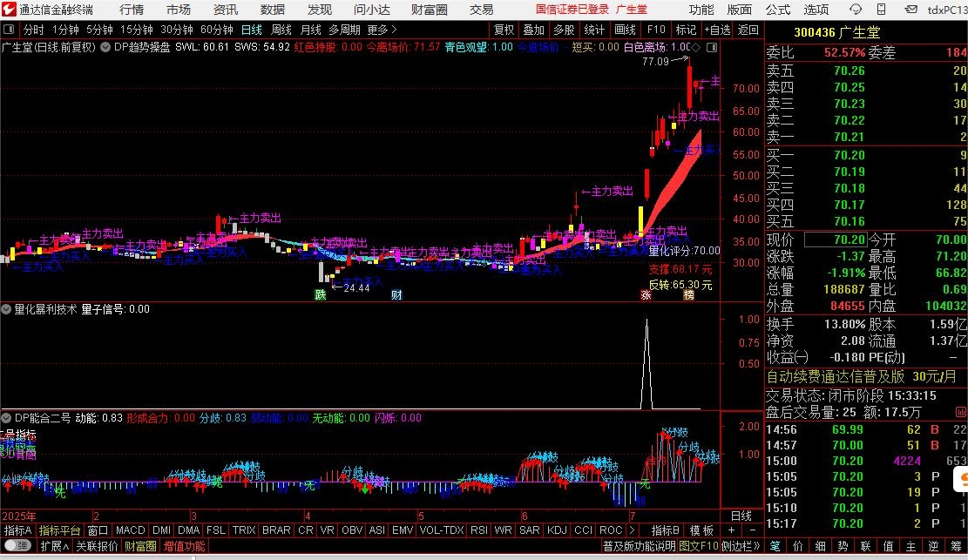Open the 资讯 menu
This screenshot has height=560, width=968.
click(226, 10)
